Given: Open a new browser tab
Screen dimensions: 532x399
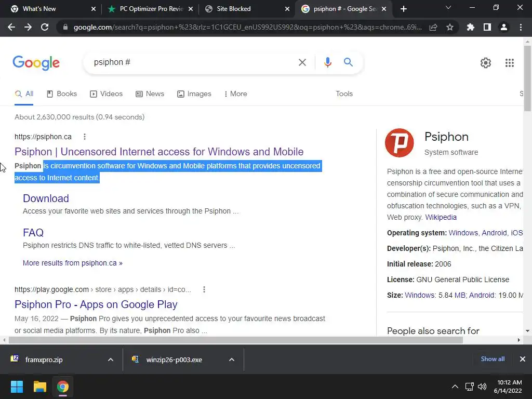Looking at the screenshot, I should coord(403,9).
